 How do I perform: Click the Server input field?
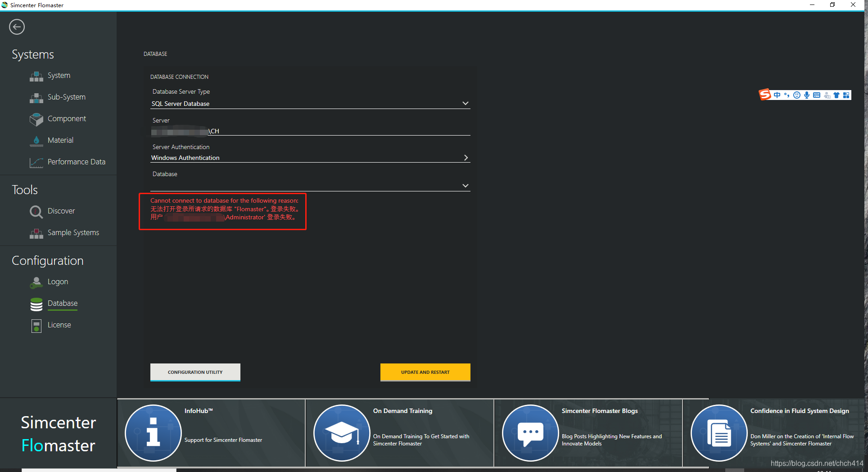310,131
